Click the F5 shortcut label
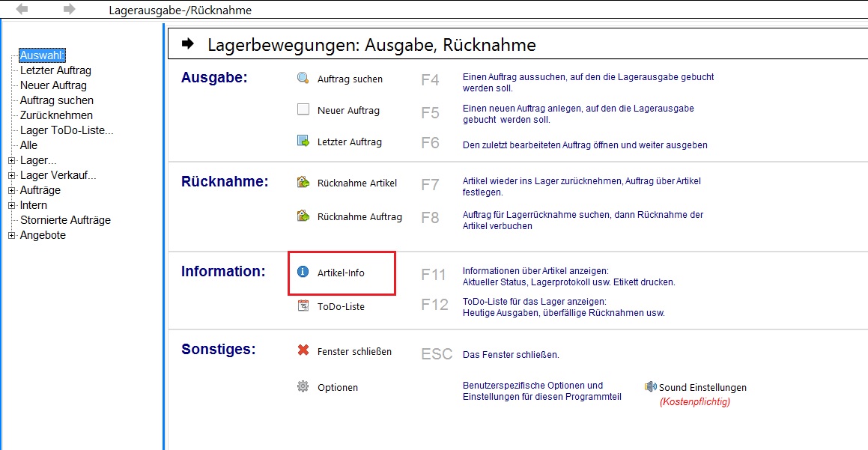868x450 pixels. (430, 113)
